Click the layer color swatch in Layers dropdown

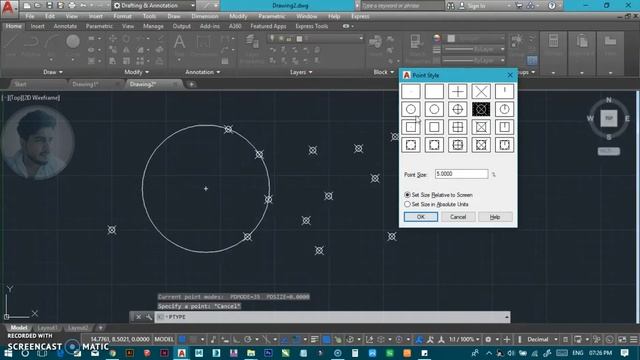tap(299, 39)
